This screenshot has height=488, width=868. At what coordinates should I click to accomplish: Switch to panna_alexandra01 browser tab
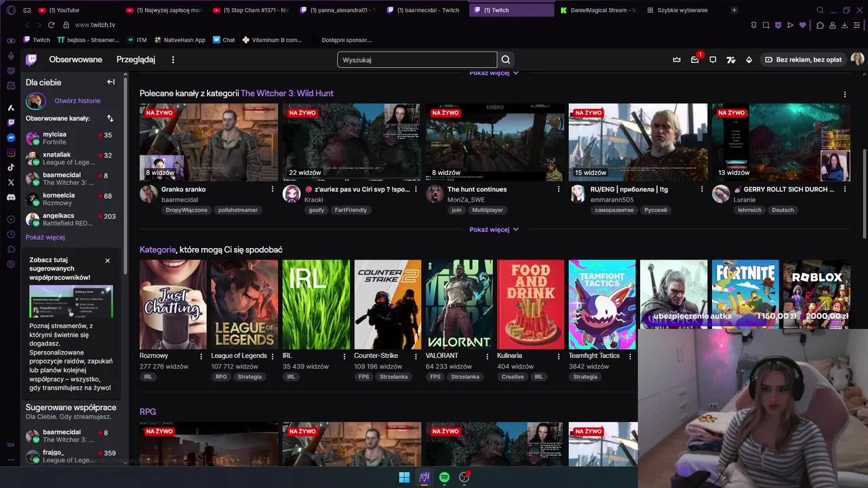[337, 10]
